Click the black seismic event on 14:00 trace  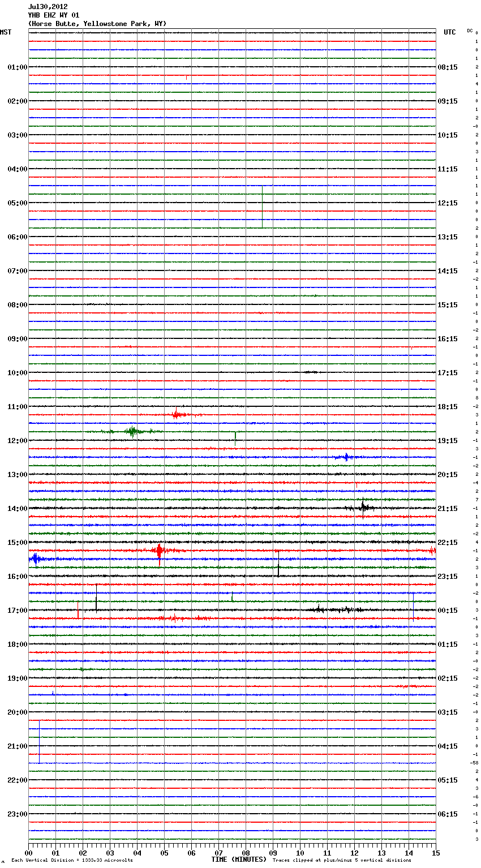[x=363, y=508]
